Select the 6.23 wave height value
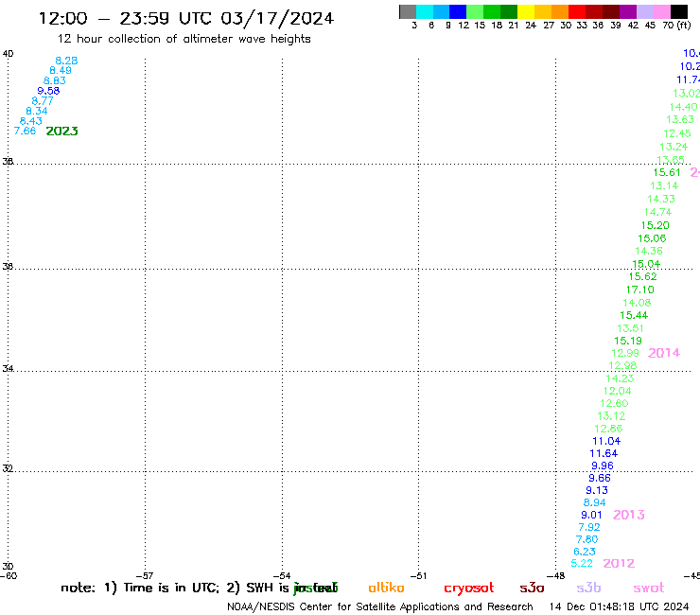Viewport: 700px width, 615px height. [585, 551]
